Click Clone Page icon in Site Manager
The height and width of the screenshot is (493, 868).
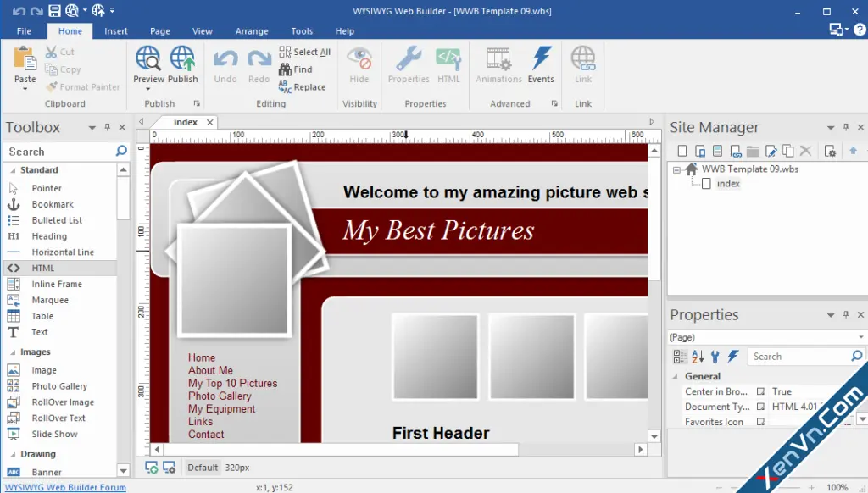coord(788,151)
